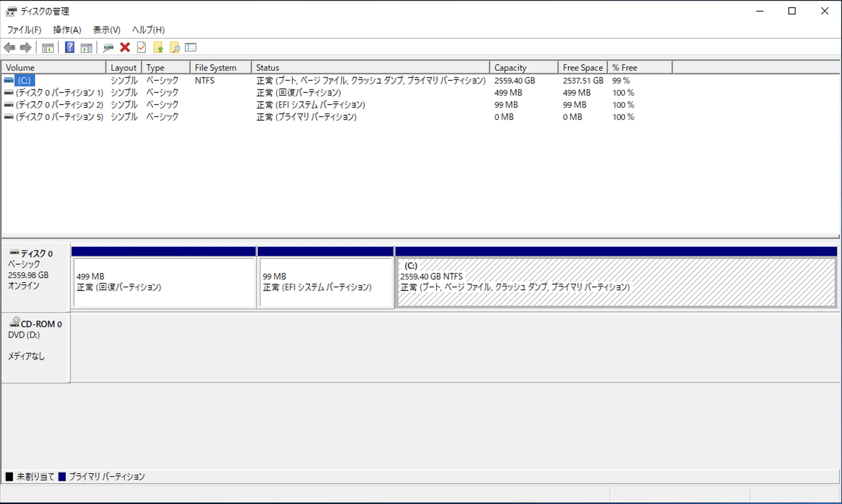842x504 pixels.
Task: Click the Disk 0 drive icon in lower pane
Action: click(14, 252)
